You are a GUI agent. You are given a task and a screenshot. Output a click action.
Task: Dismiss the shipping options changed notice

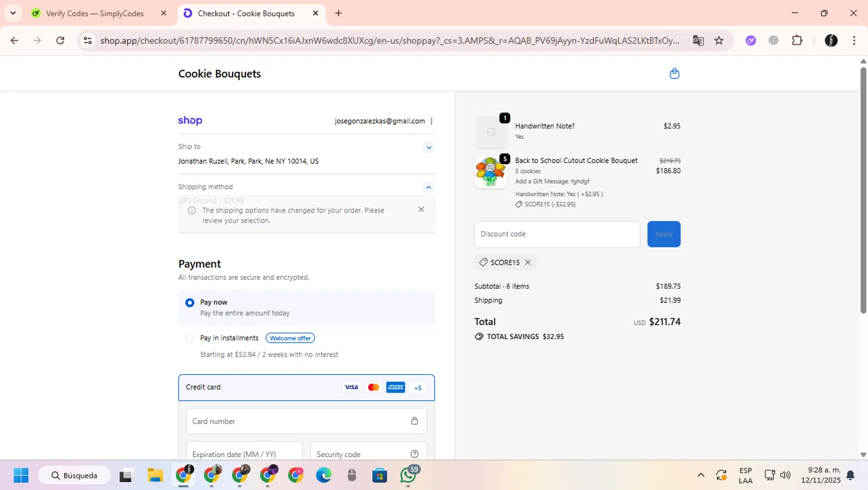[x=421, y=209]
